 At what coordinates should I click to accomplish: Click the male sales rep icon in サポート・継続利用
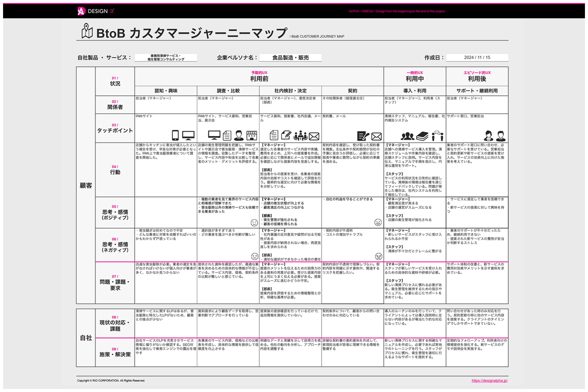(501, 135)
